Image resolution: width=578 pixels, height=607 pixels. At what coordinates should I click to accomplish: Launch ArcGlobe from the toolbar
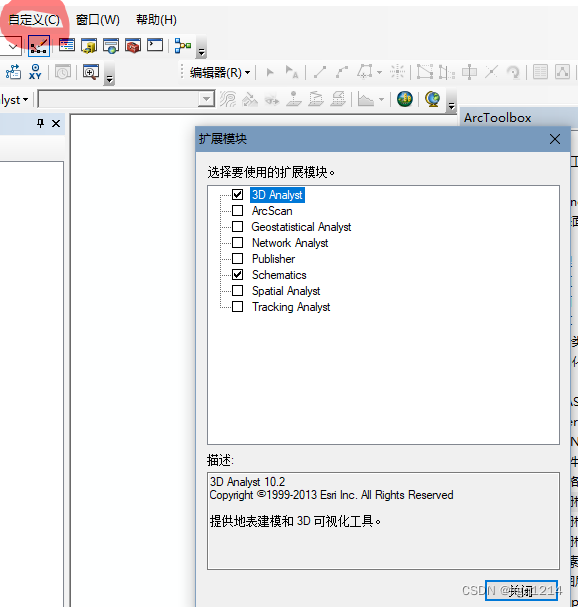click(432, 99)
